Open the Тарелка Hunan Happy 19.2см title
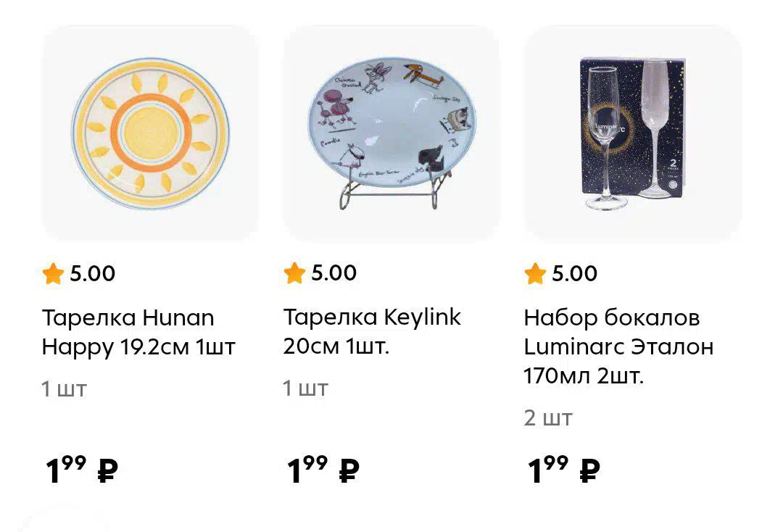 point(138,333)
